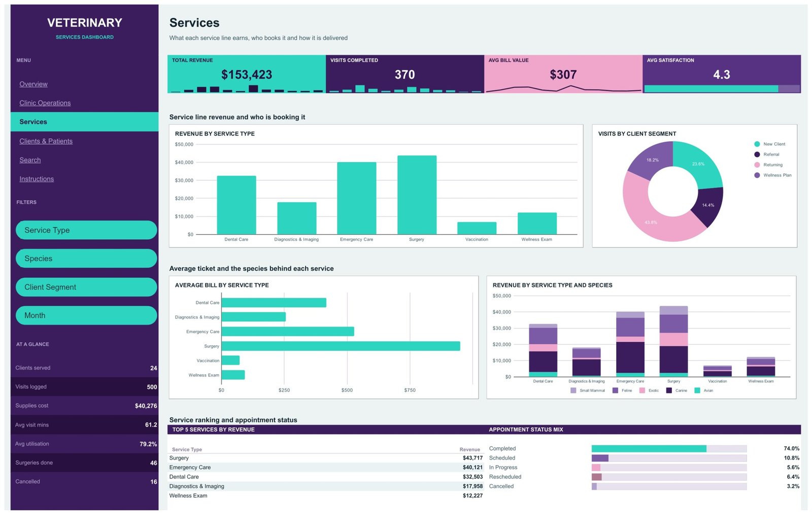Click Wellness Plan legend swatch
The image size is (812, 515).
click(757, 175)
